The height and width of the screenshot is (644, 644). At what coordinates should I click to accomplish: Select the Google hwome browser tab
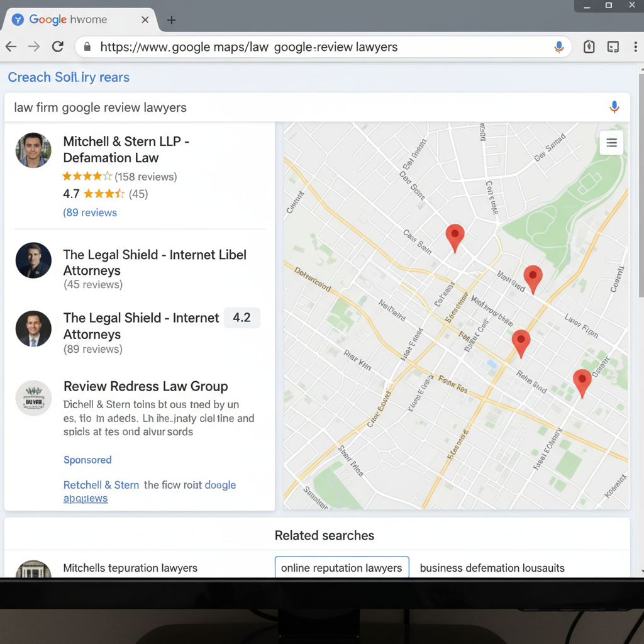pyautogui.click(x=80, y=19)
